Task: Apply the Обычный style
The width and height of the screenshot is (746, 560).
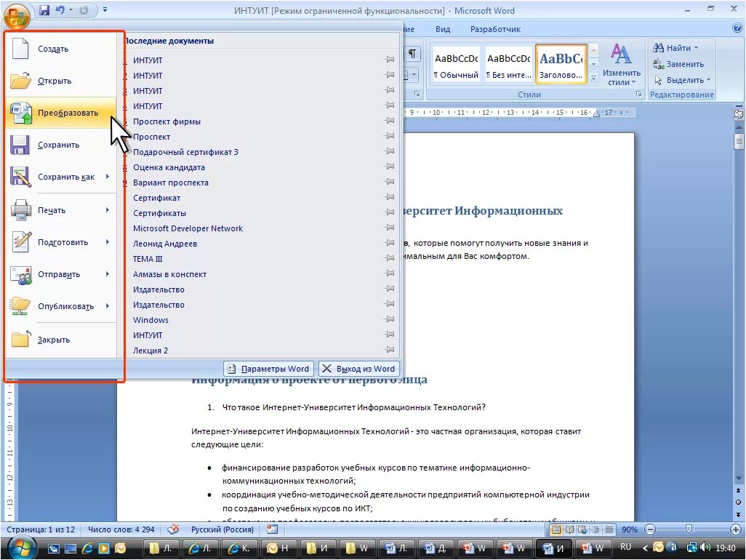Action: click(x=457, y=64)
